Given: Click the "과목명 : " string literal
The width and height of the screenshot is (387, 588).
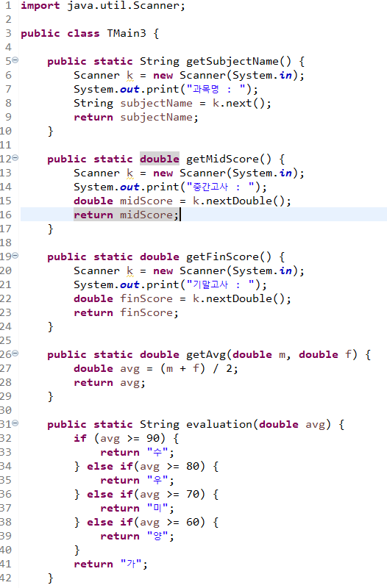Looking at the screenshot, I should (x=216, y=89).
